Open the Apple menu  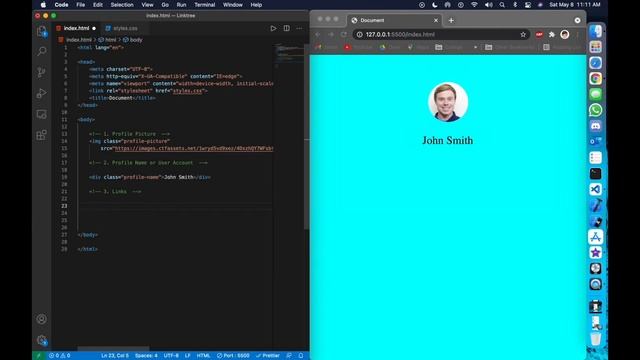(43, 5)
